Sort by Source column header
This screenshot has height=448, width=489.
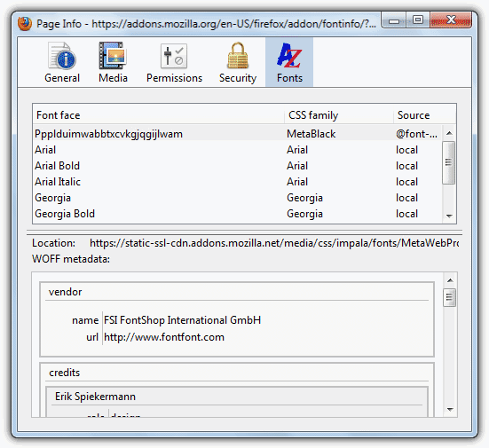tap(425, 115)
